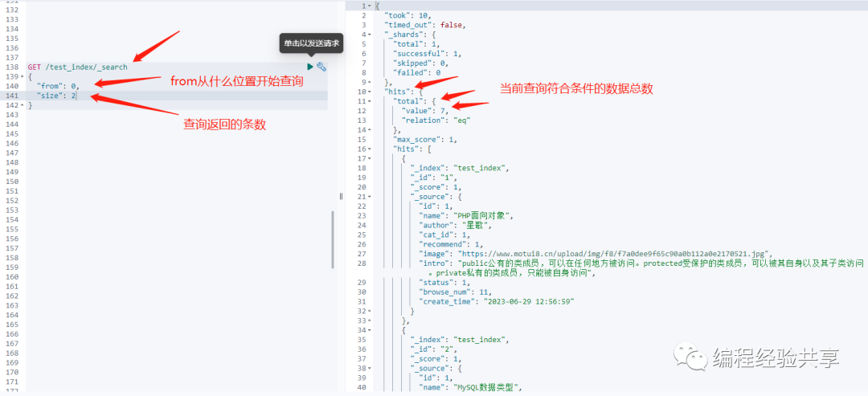
Task: Click the "browse_num": 11 line
Action: pos(456,292)
